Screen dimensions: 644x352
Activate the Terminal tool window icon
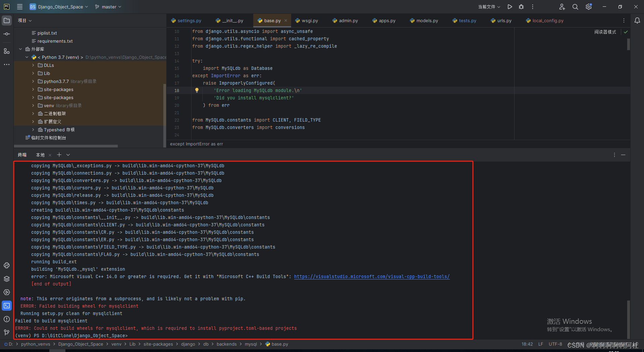7,306
